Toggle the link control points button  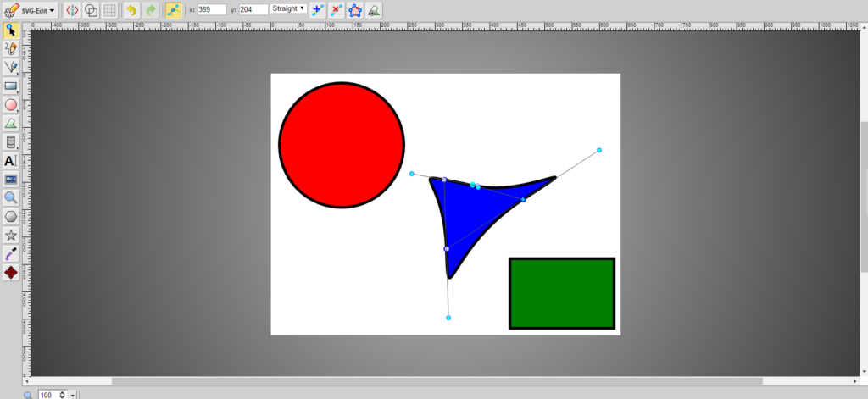pyautogui.click(x=174, y=10)
